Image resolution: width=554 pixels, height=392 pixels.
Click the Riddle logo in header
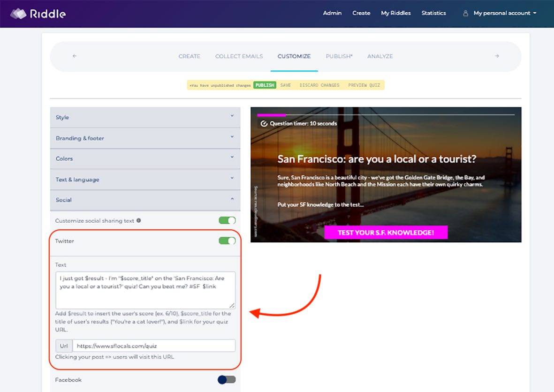point(38,14)
